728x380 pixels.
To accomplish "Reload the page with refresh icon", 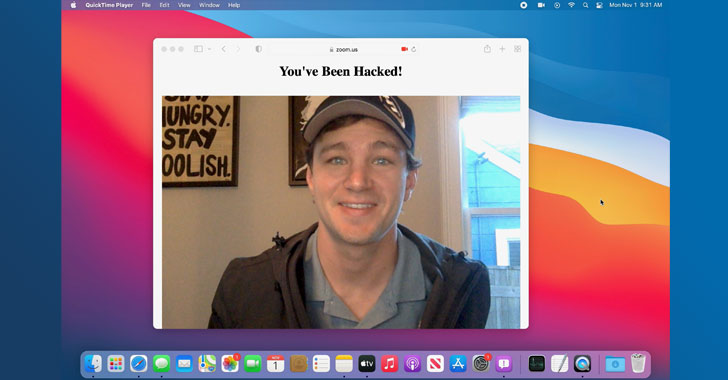I will pyautogui.click(x=414, y=49).
